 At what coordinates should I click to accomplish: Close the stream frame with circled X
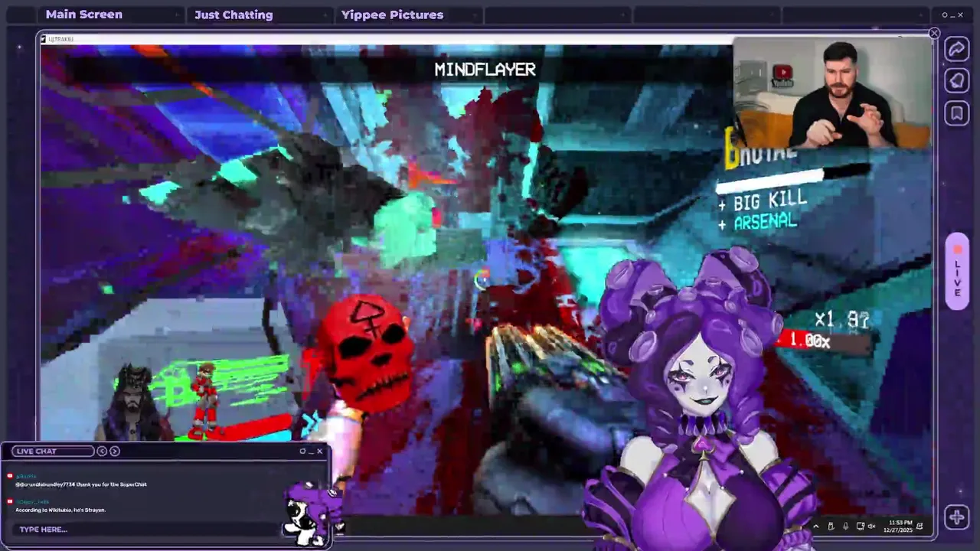point(934,33)
